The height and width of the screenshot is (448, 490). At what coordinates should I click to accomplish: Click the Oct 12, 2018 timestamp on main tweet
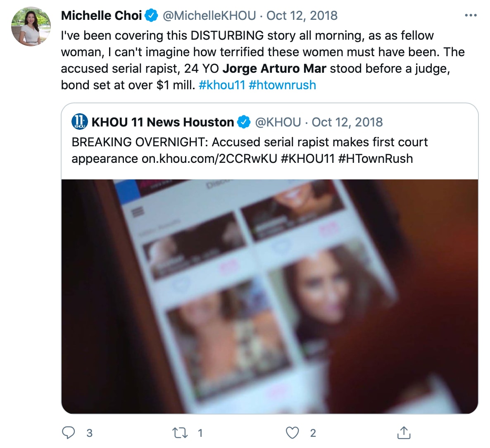pyautogui.click(x=302, y=16)
